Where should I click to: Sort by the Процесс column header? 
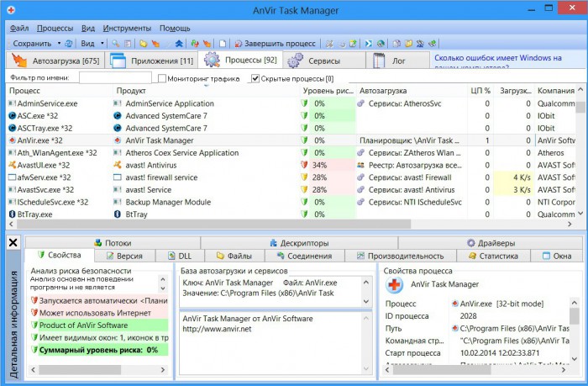[x=60, y=91]
